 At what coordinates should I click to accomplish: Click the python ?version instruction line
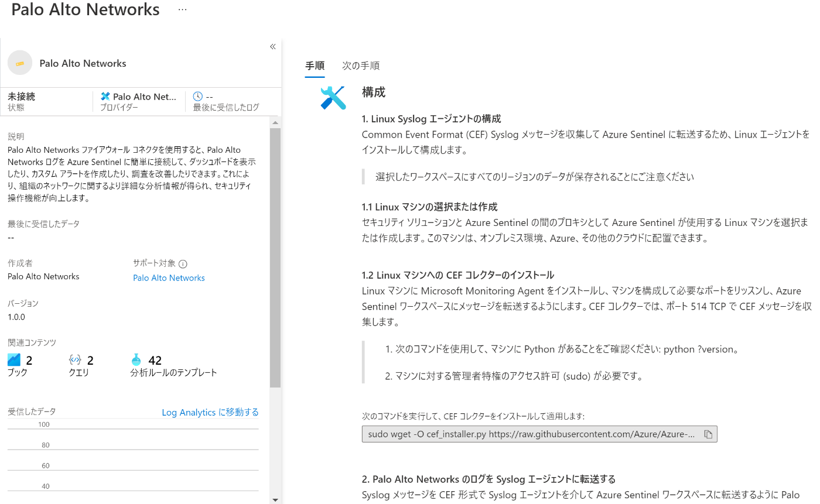562,349
